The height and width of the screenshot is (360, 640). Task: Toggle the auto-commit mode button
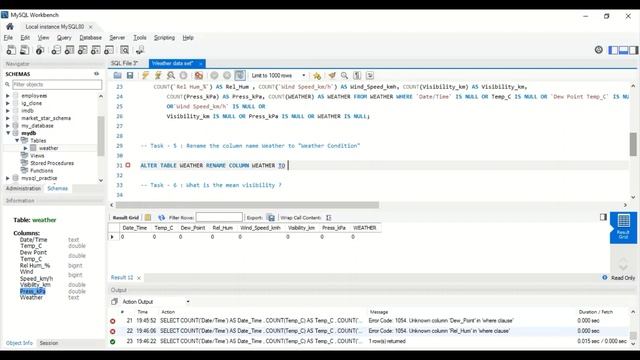[240, 76]
